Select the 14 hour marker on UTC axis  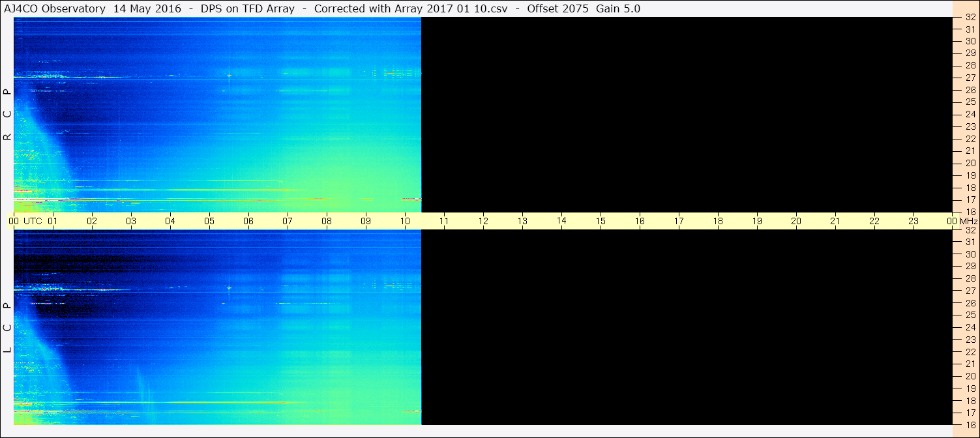561,220
